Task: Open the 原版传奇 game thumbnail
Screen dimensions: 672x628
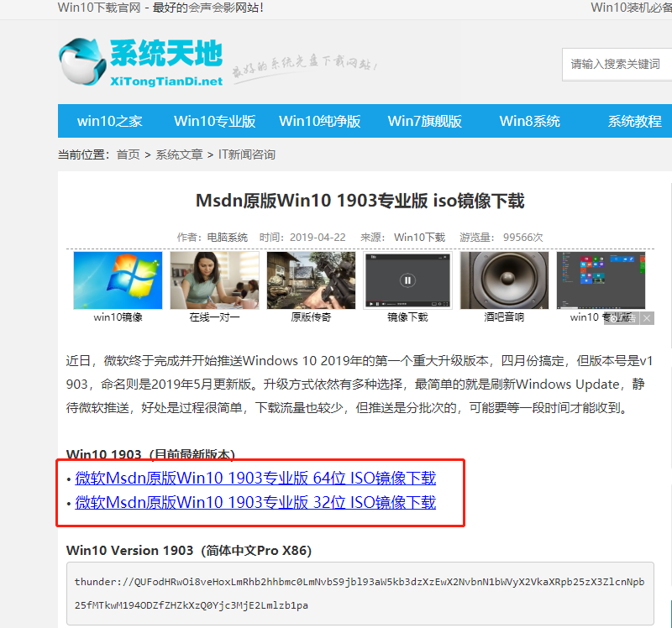Action: point(311,280)
